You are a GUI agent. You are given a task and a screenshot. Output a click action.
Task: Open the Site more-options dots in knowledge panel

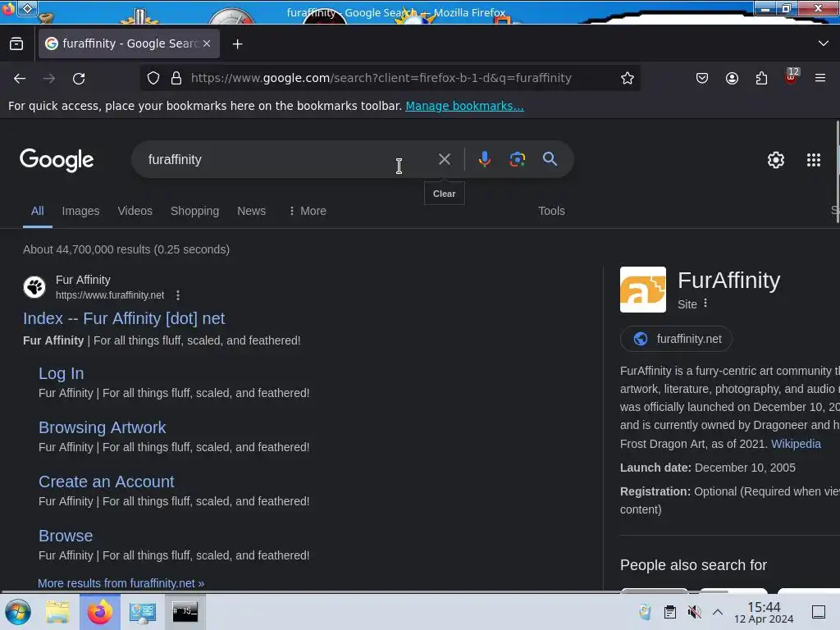click(705, 304)
